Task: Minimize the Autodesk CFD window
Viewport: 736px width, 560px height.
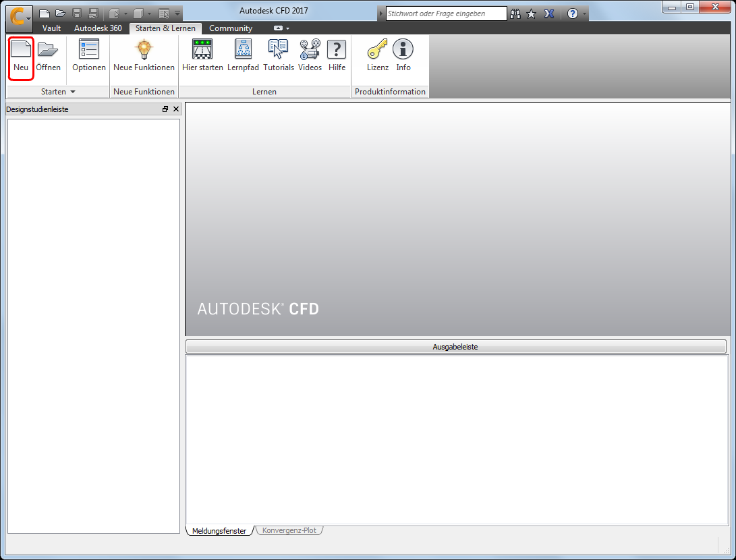Action: coord(672,7)
